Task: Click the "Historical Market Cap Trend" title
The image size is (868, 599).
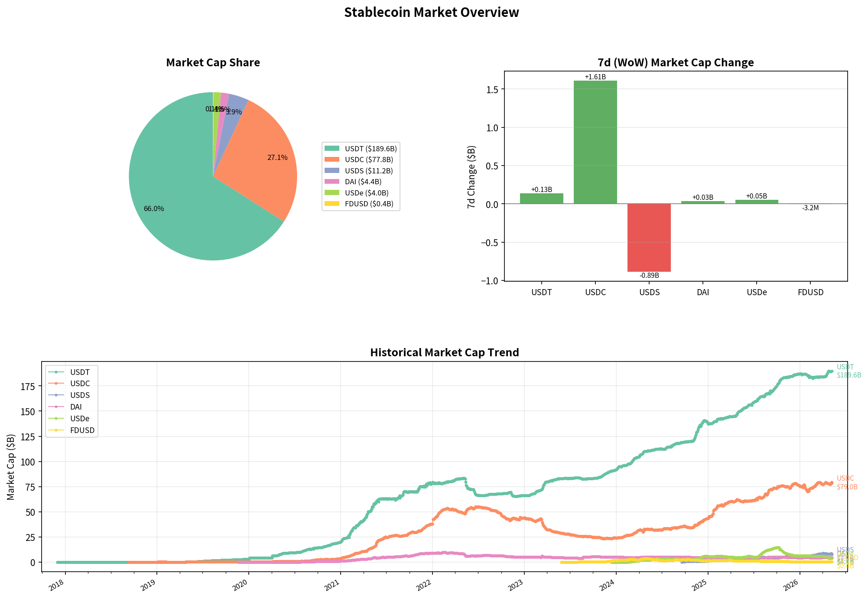Action: tap(444, 353)
